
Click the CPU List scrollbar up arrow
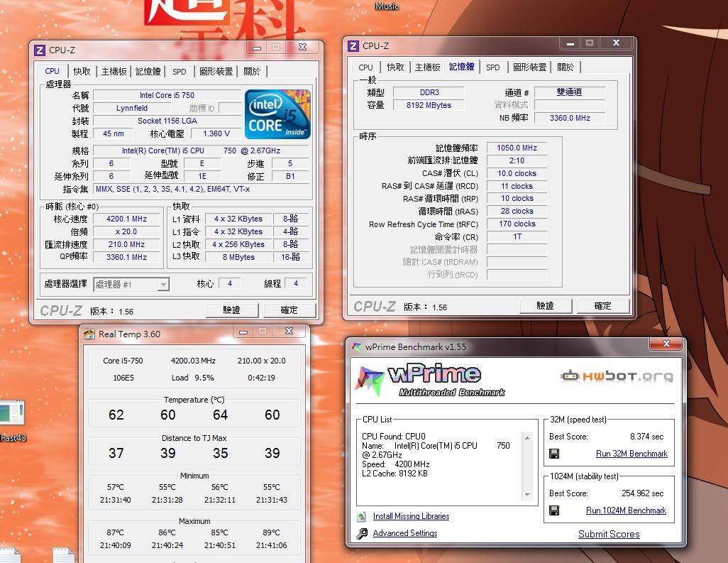pyautogui.click(x=527, y=437)
